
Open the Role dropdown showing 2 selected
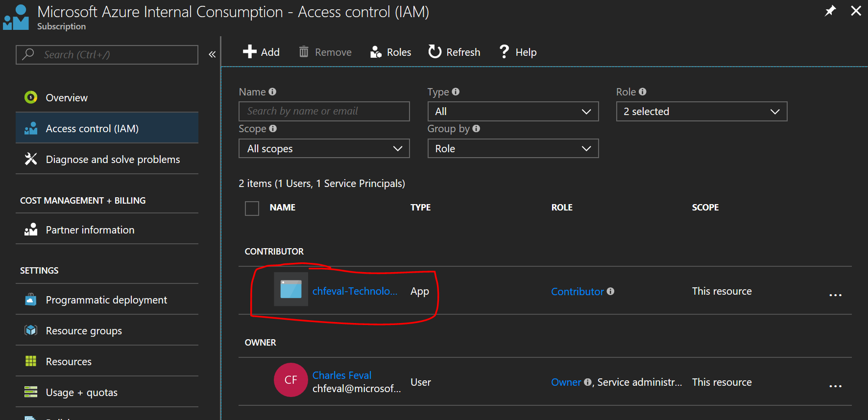tap(701, 112)
